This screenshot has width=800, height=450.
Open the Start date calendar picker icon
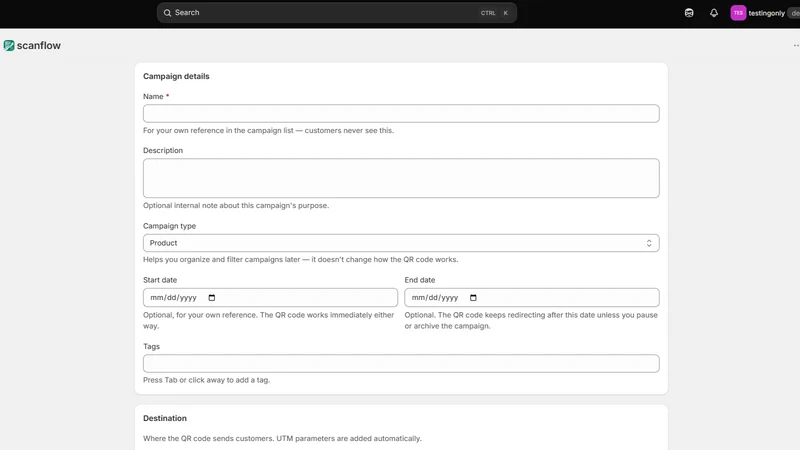click(212, 297)
